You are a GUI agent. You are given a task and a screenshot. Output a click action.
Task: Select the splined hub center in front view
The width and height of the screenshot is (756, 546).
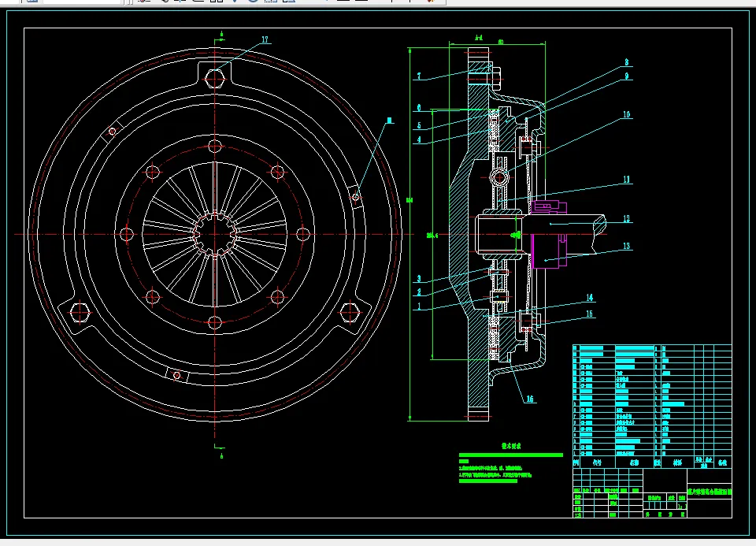[x=215, y=235]
